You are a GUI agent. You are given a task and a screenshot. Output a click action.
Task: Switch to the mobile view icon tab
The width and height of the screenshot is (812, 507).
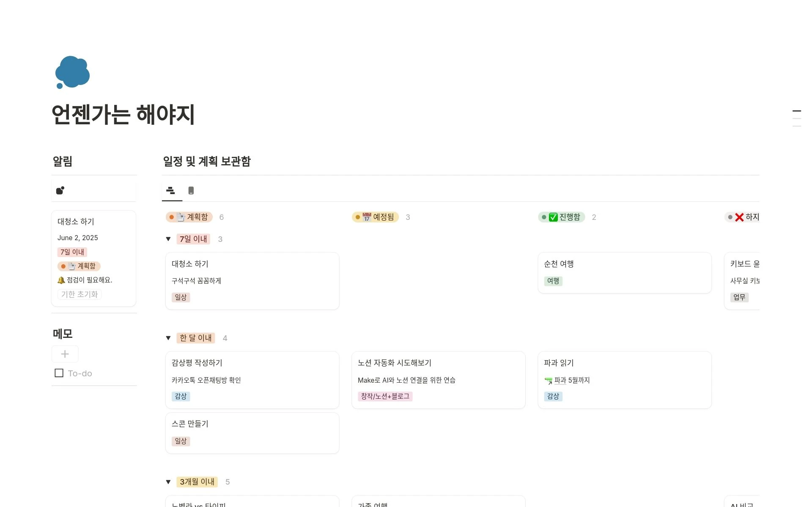click(191, 191)
